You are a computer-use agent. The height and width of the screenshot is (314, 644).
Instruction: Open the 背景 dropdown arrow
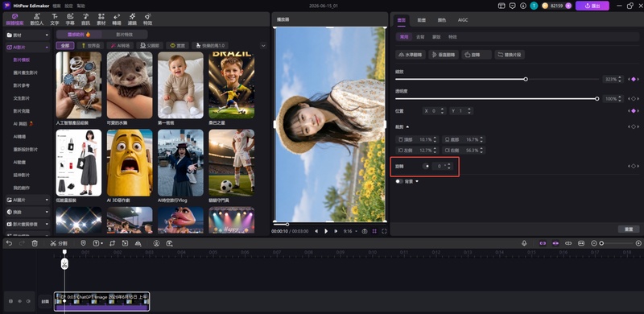point(417,181)
